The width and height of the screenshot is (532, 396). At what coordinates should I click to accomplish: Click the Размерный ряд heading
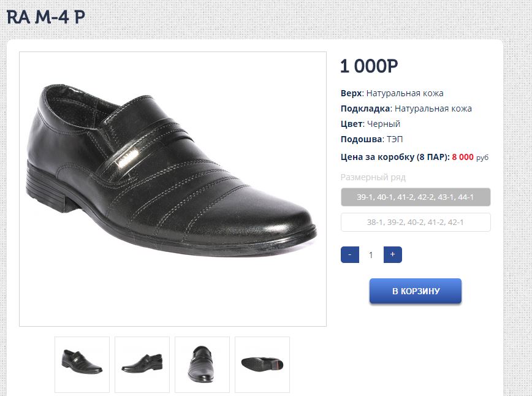click(373, 178)
